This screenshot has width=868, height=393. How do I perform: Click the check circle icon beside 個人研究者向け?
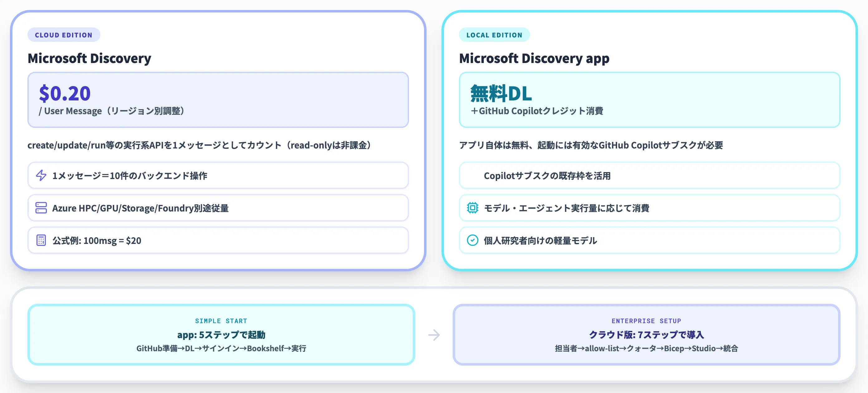click(472, 240)
